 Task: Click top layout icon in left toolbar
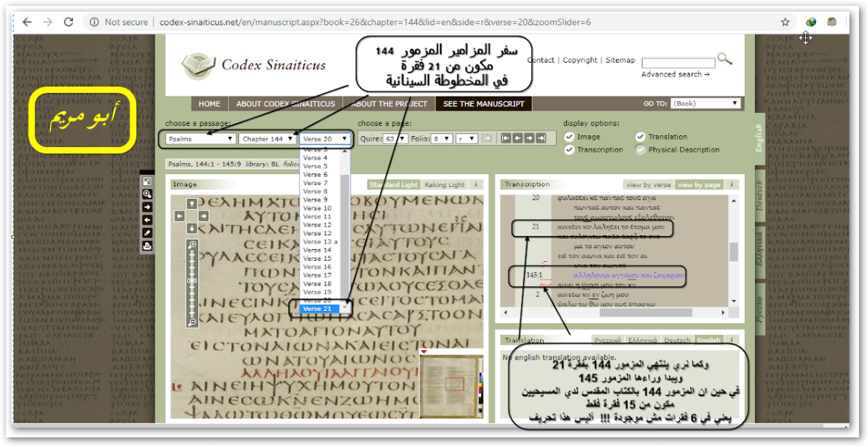147,181
